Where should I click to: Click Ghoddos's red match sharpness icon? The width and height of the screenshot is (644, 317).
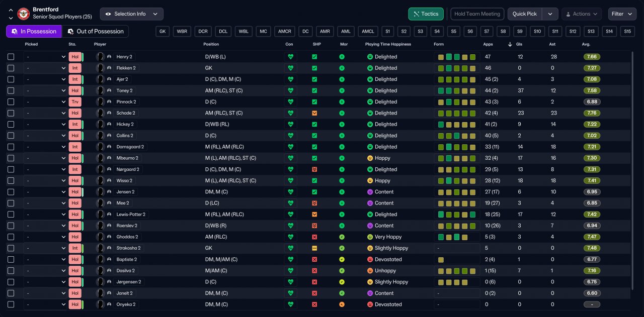[x=314, y=237]
